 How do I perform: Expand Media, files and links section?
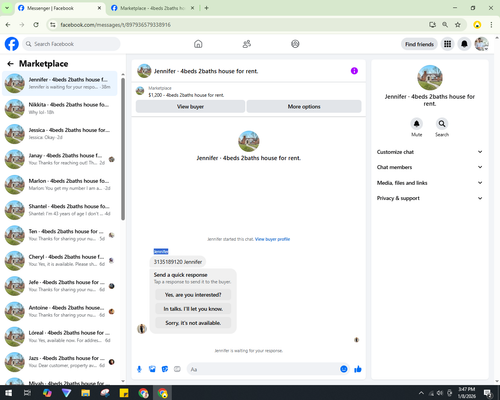point(429,183)
